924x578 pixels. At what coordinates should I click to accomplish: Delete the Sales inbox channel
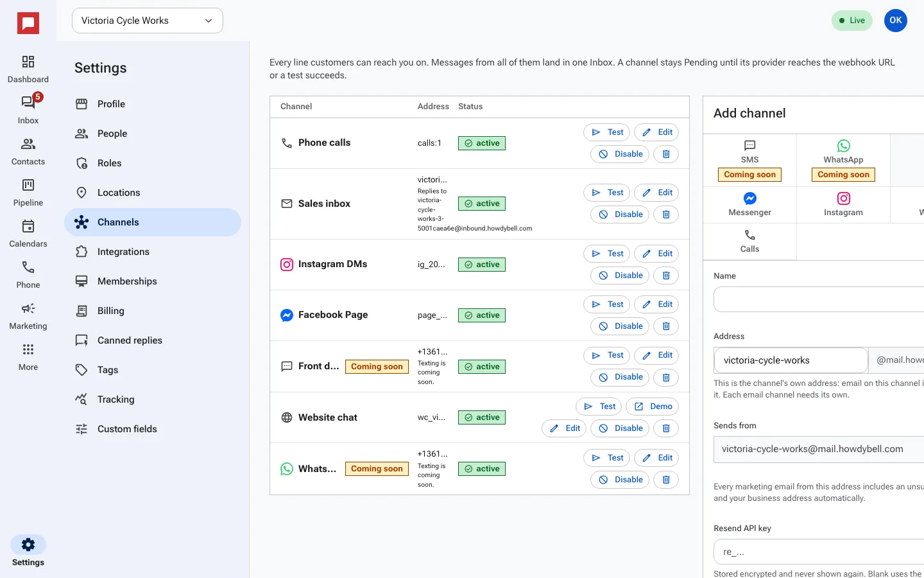click(x=666, y=215)
